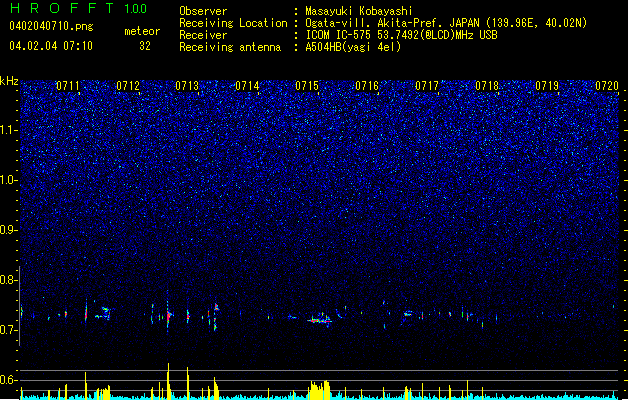Select the Ogata-vill. Akita-Pref. JAPAN location text
Screen dimensions: 629x400
(x=446, y=23)
